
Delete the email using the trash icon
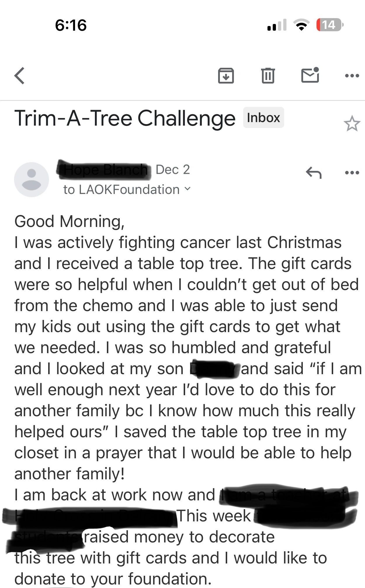click(268, 76)
